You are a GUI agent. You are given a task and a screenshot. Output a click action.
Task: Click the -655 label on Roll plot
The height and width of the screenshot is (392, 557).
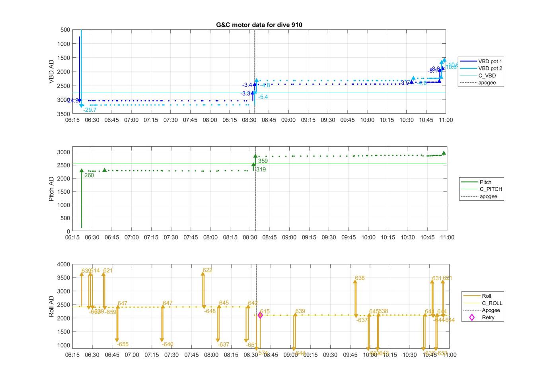tap(123, 344)
